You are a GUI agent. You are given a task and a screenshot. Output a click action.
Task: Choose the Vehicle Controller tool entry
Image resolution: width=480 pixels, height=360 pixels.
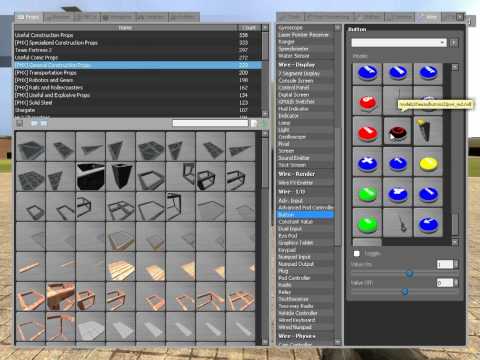[x=305, y=313]
